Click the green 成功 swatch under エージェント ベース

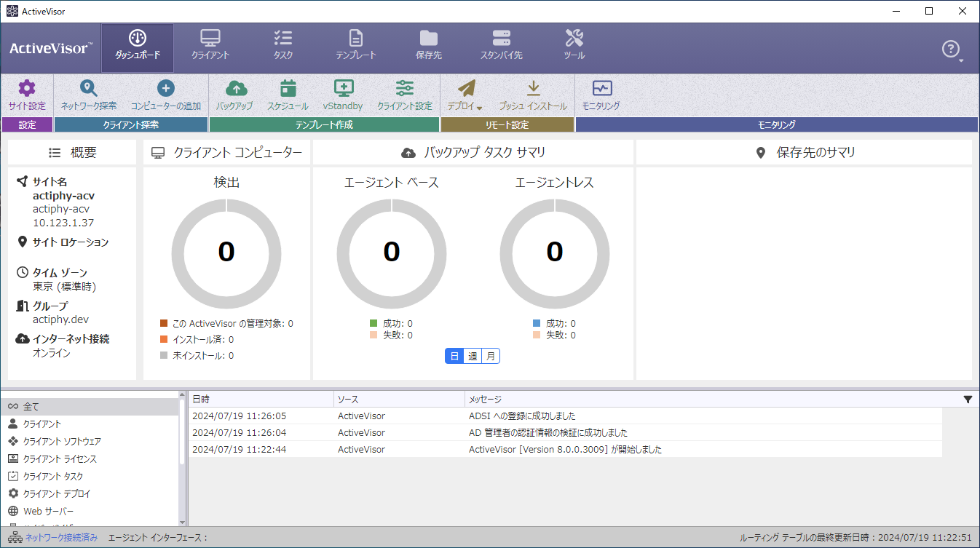pyautogui.click(x=374, y=323)
